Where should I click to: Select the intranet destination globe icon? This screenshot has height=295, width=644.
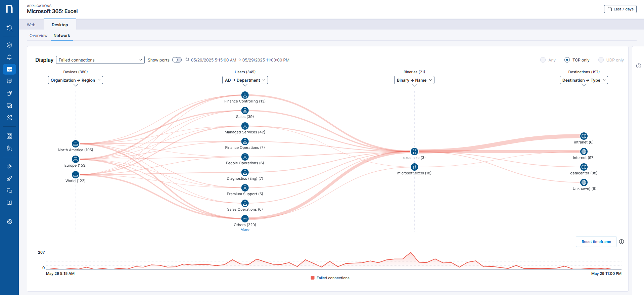coord(584,136)
